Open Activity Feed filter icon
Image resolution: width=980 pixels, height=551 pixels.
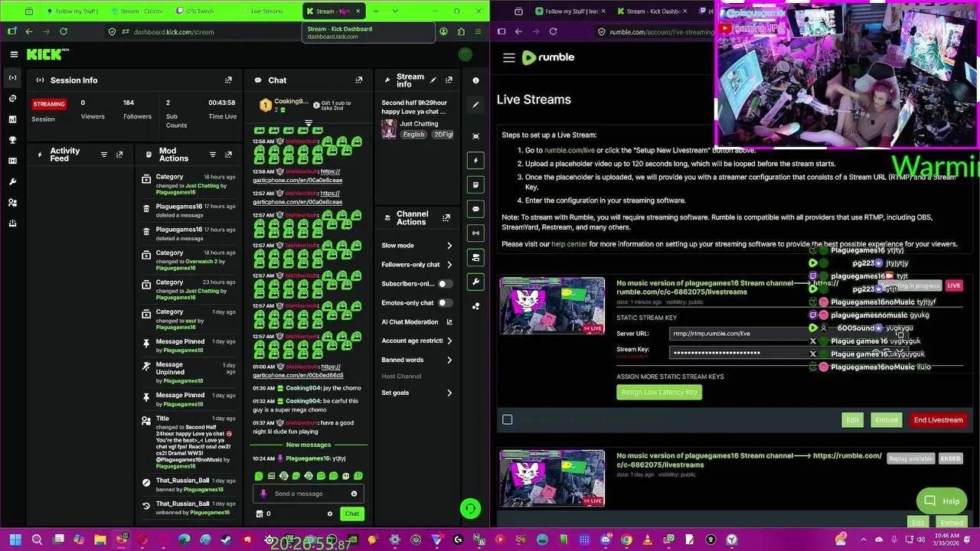click(x=104, y=155)
